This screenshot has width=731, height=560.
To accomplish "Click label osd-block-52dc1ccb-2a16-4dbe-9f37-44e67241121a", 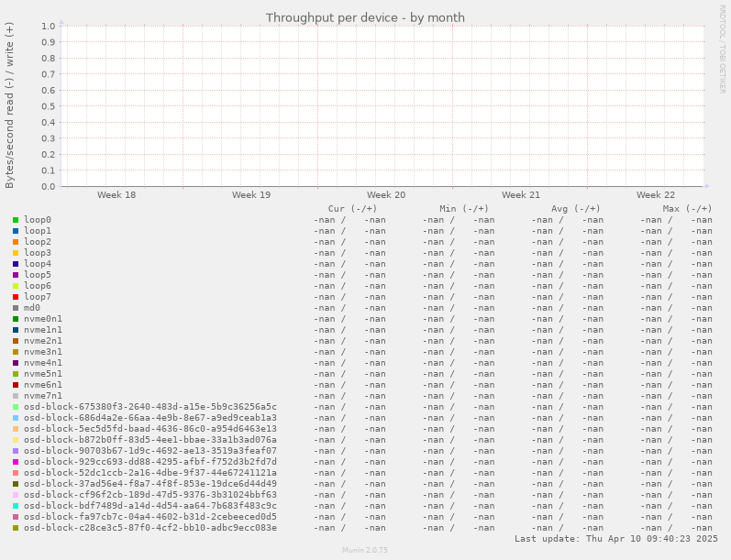I will click(150, 473).
